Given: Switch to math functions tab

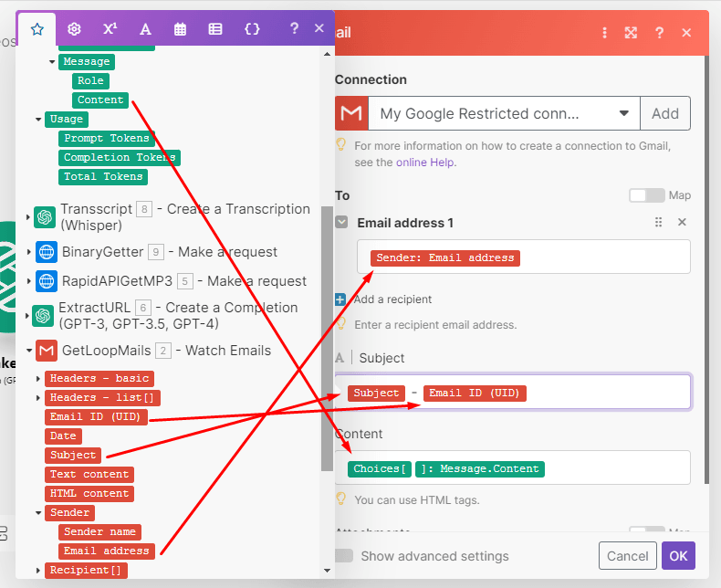Looking at the screenshot, I should tap(110, 28).
